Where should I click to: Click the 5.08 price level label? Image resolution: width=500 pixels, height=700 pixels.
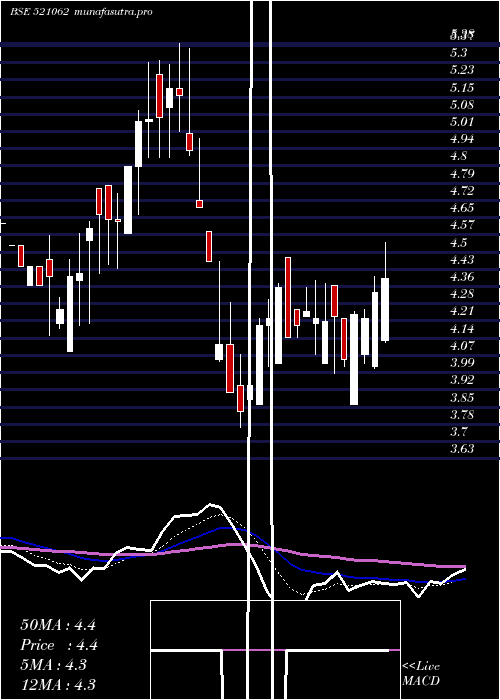(x=462, y=105)
